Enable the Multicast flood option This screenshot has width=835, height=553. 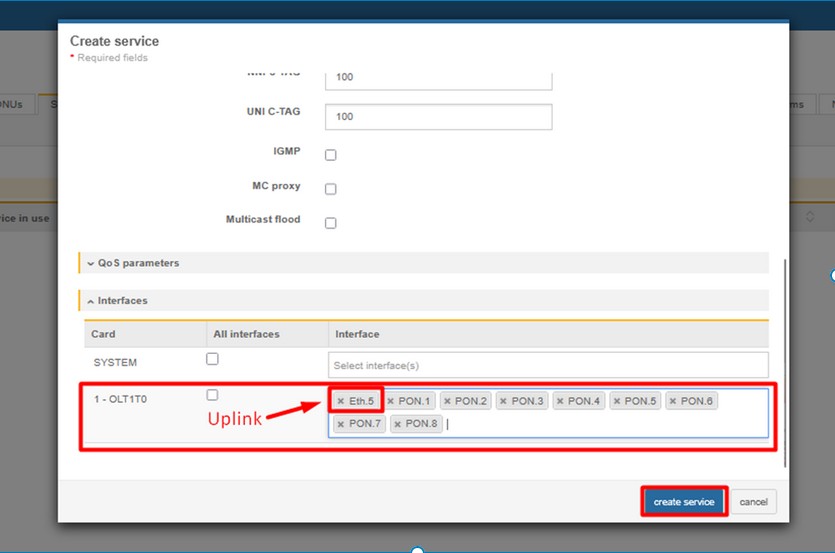(x=331, y=223)
